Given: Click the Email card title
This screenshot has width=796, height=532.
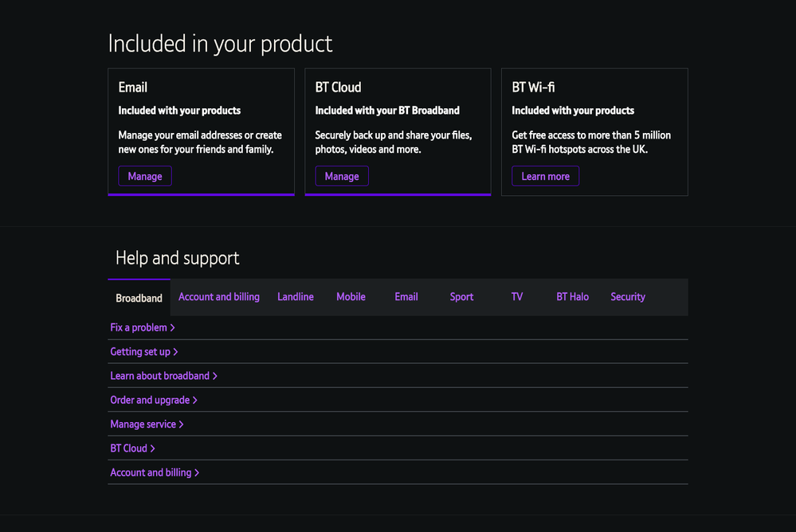Looking at the screenshot, I should pyautogui.click(x=133, y=88).
